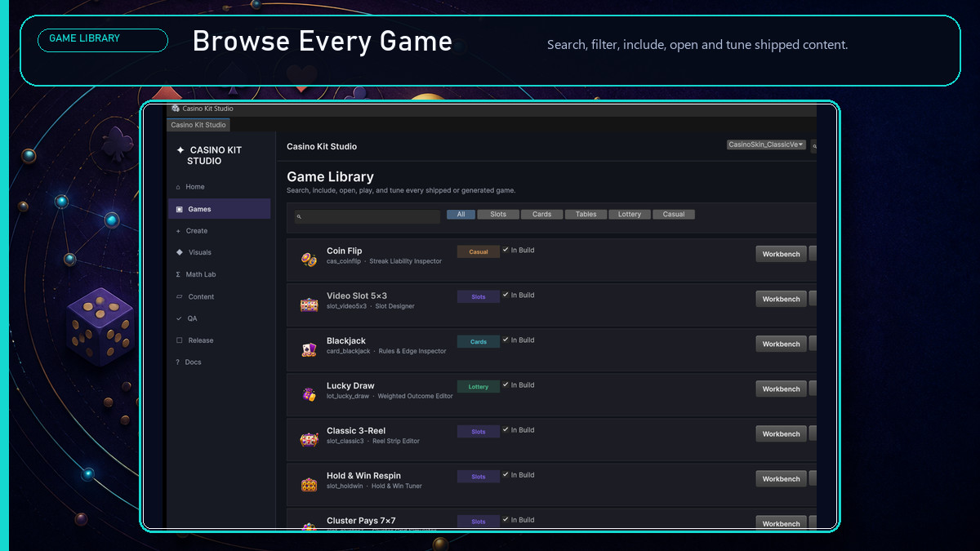
Task: Click the Slots tag on Video Slot 5×3
Action: (479, 297)
